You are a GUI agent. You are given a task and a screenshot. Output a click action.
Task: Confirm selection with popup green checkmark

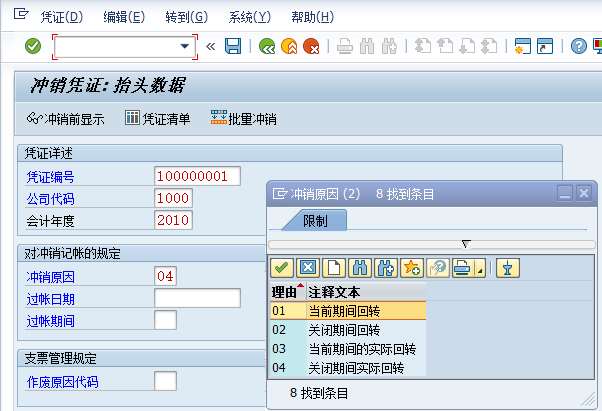282,268
